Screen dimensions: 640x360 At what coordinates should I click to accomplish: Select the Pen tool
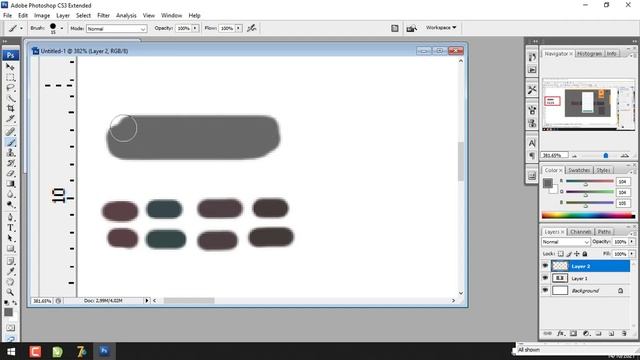[x=10, y=217]
